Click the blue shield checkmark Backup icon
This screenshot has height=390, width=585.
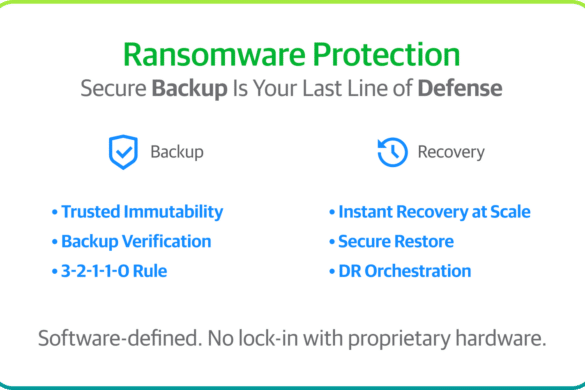[123, 152]
